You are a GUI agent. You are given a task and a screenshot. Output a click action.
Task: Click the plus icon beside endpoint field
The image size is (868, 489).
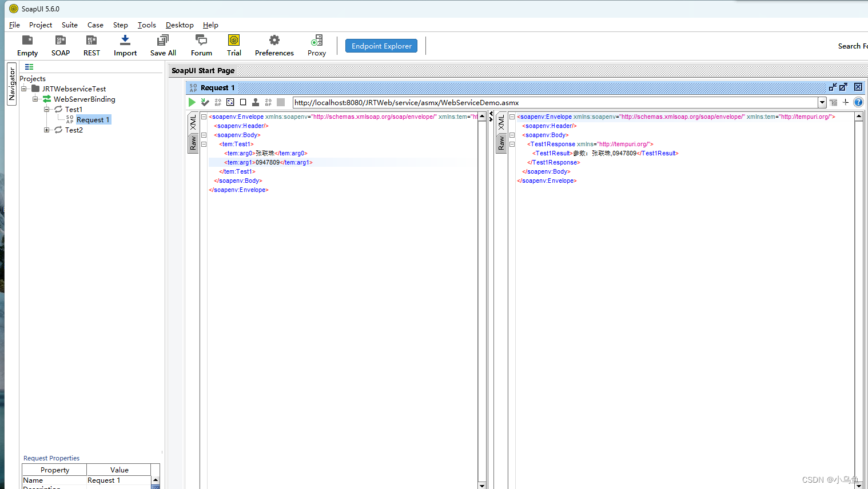point(846,102)
